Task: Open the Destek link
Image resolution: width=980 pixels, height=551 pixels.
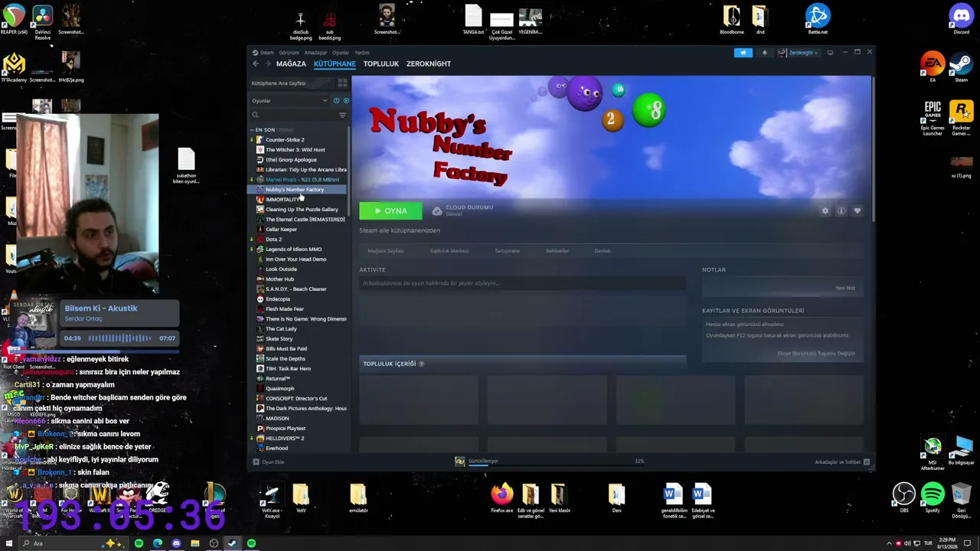Action: point(603,251)
